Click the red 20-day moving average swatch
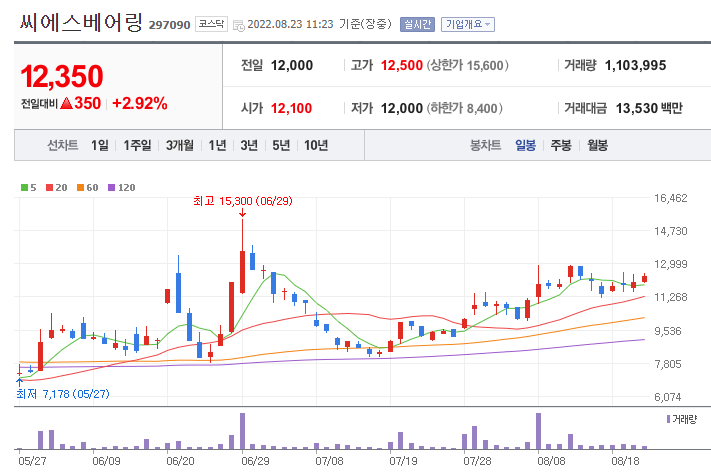The height and width of the screenshot is (473, 711). point(49,187)
